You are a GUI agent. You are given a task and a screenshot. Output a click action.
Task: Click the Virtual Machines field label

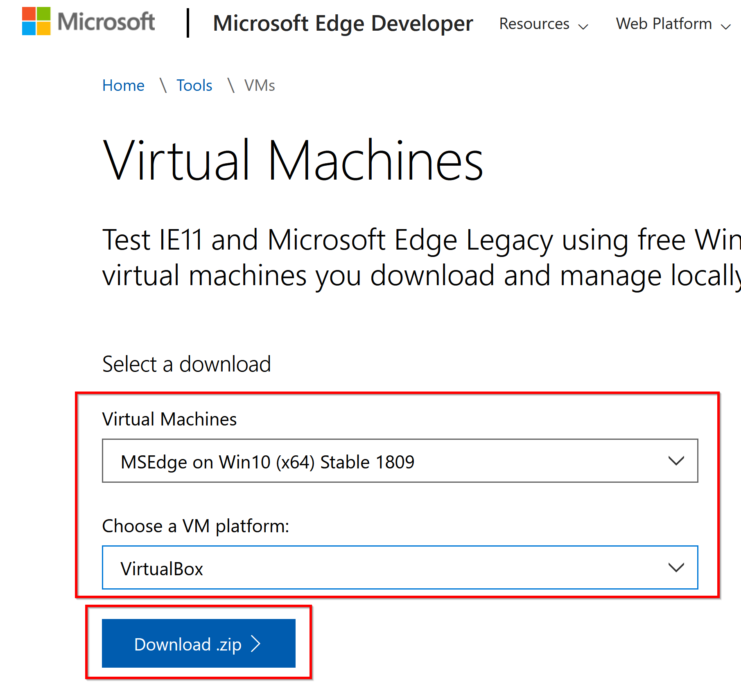pos(169,419)
